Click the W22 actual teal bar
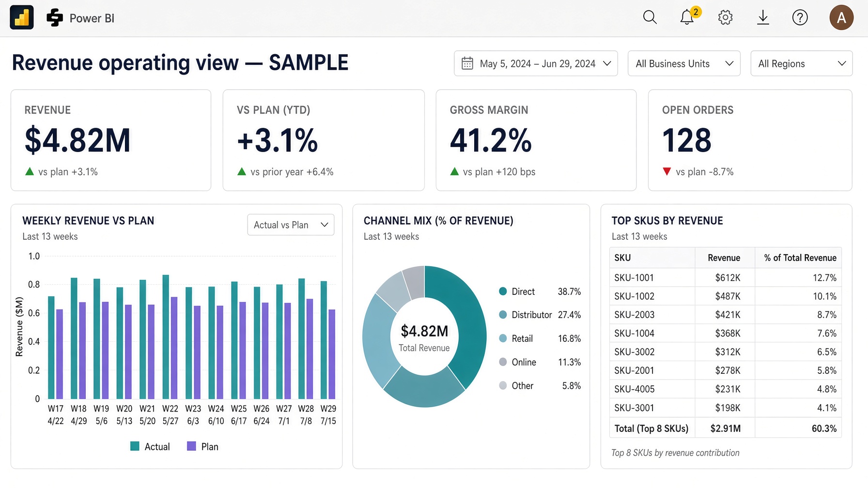 [166, 336]
